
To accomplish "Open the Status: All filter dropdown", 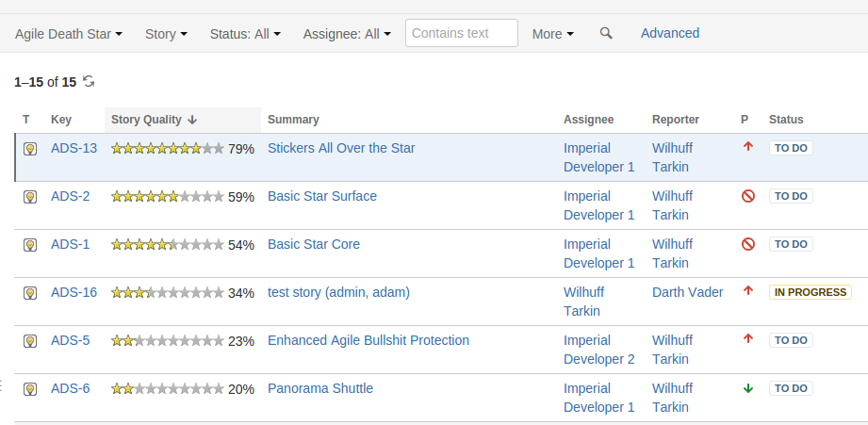I will click(x=245, y=34).
